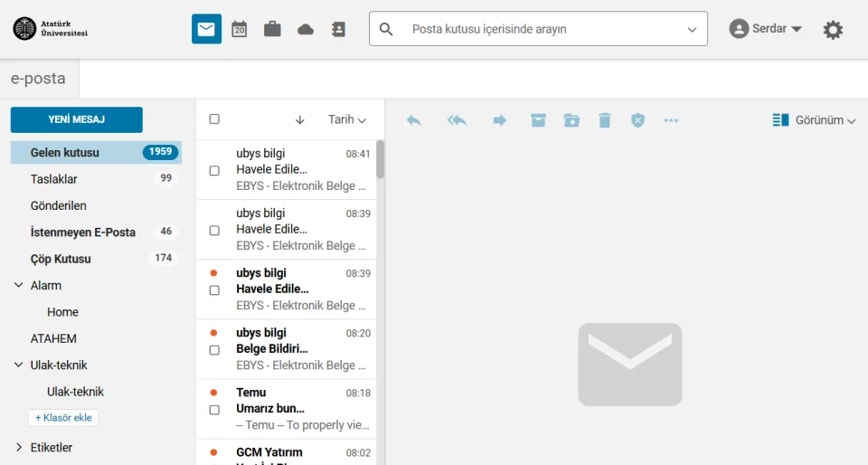Screen dimensions: 868x465
Task: Open ubys bilgi Belge Bildiri message
Action: [287, 349]
